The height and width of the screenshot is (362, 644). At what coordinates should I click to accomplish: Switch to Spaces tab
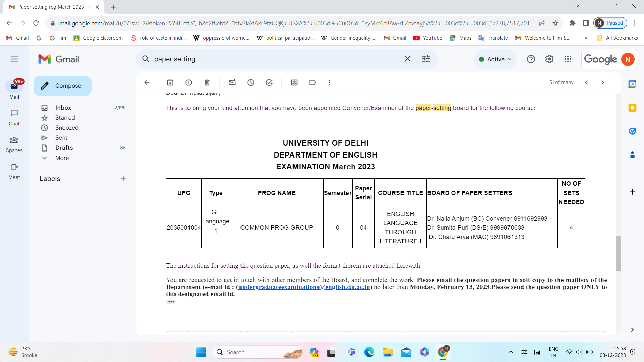(x=14, y=144)
